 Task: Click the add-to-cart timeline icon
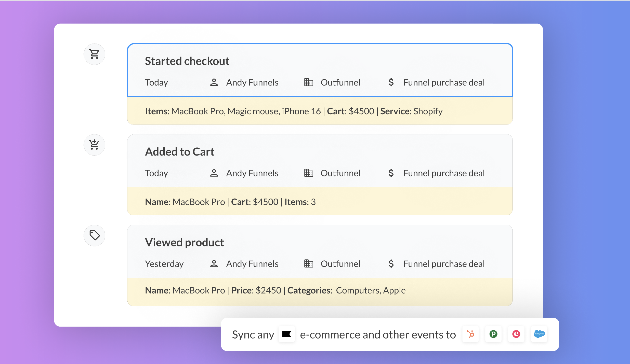click(x=94, y=145)
